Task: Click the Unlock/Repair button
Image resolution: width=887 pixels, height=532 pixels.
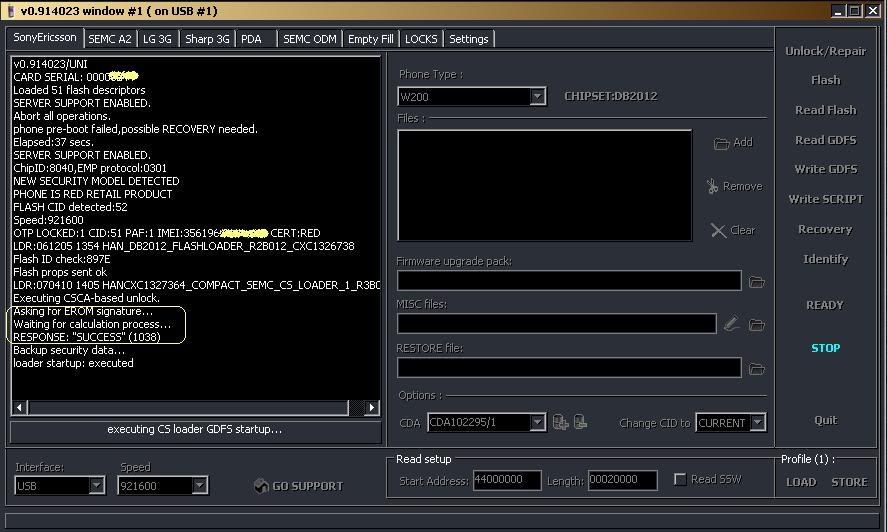Action: [x=825, y=51]
